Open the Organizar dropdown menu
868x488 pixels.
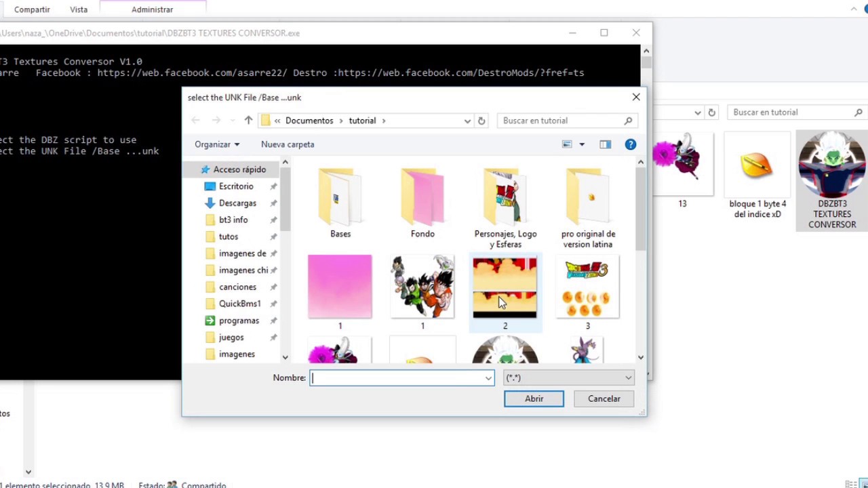(x=217, y=144)
